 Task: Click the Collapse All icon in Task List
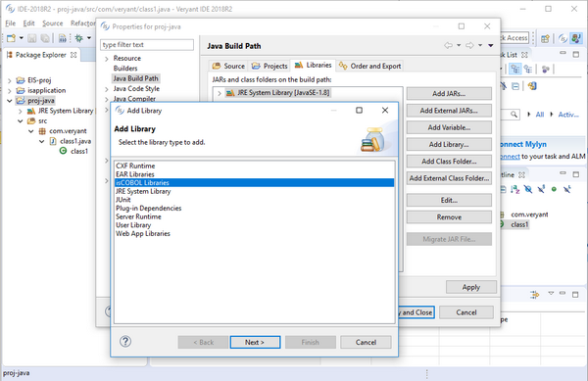click(515, 86)
